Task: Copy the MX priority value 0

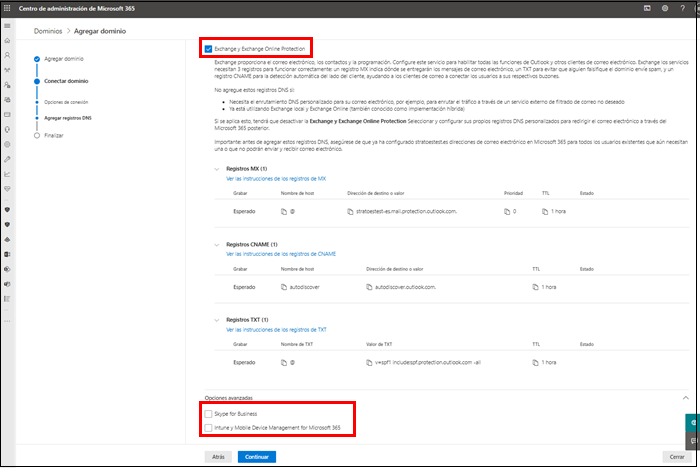Action: pyautogui.click(x=507, y=212)
